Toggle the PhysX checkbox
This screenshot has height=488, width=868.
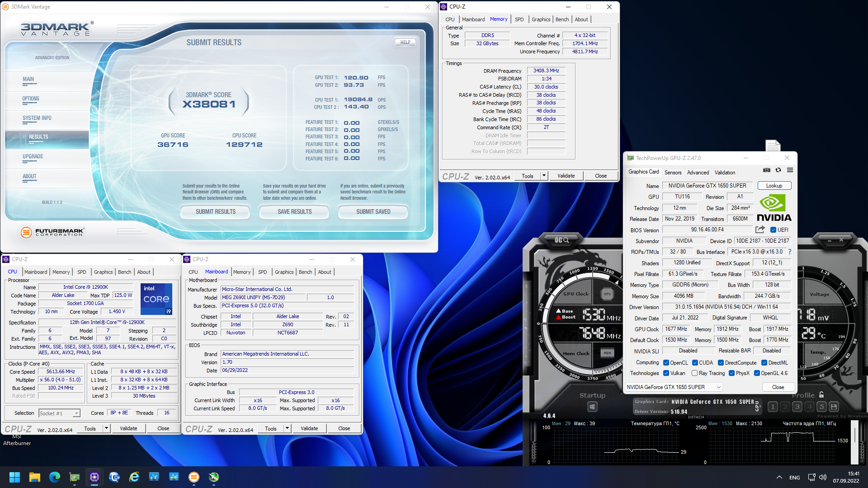point(731,373)
